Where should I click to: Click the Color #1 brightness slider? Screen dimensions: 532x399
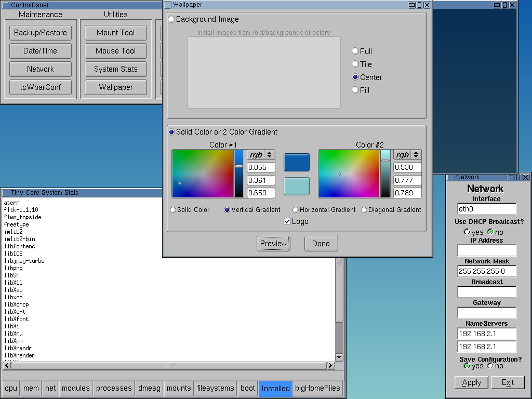[239, 174]
